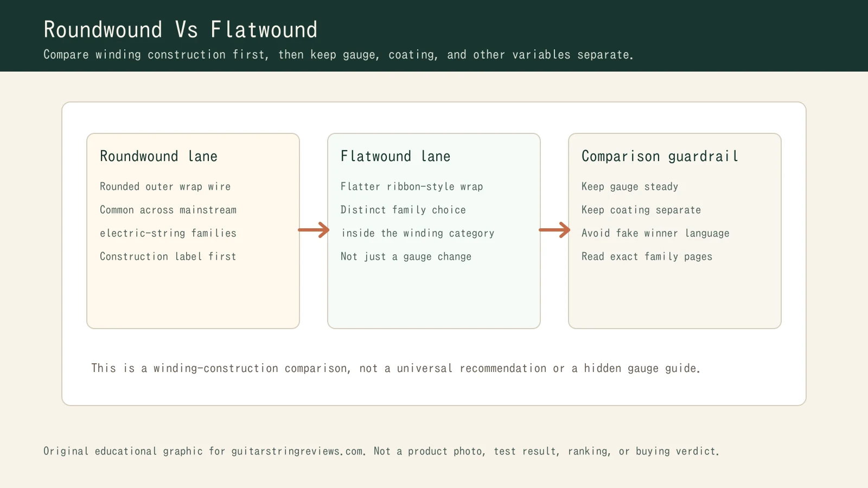Click the subtitle about comparing winding construction

pyautogui.click(x=338, y=55)
